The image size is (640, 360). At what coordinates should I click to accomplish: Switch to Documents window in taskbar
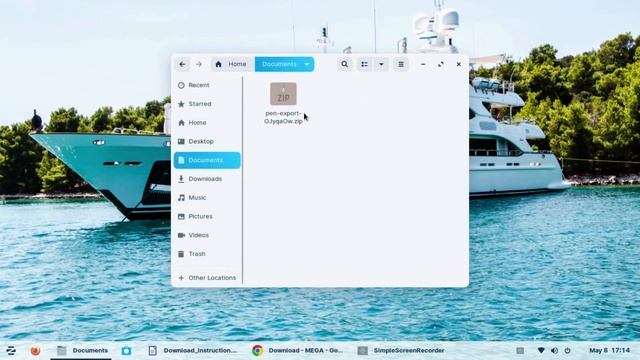pyautogui.click(x=82, y=350)
